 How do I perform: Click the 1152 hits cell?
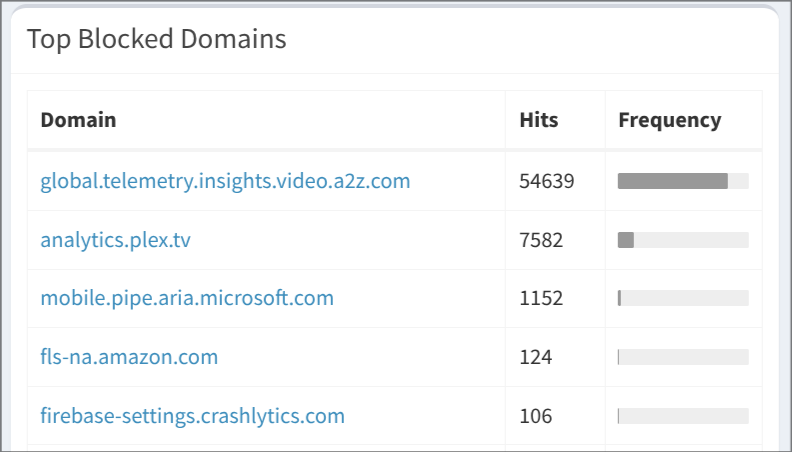tap(541, 298)
